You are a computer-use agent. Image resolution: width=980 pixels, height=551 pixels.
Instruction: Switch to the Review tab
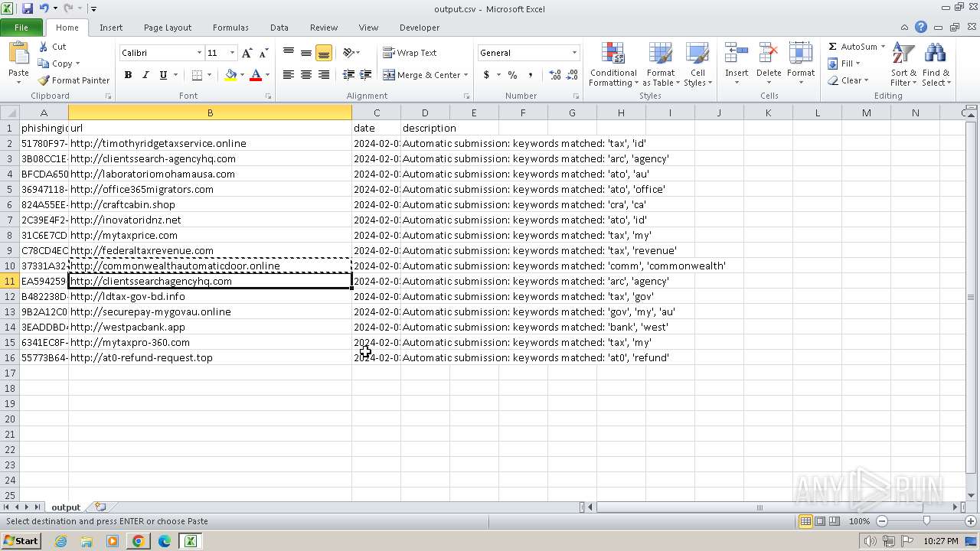pos(324,28)
